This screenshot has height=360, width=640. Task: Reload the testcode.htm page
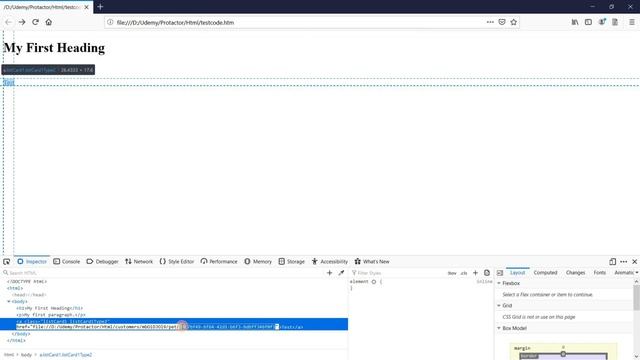[x=36, y=22]
